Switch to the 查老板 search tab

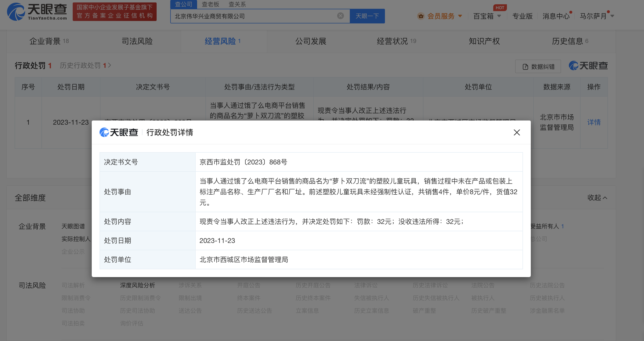210,4
